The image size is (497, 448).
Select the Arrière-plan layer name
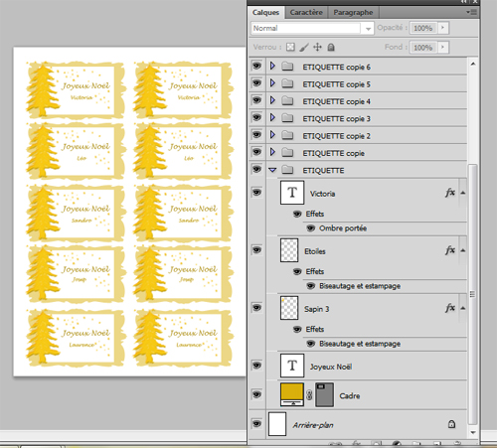pos(313,425)
